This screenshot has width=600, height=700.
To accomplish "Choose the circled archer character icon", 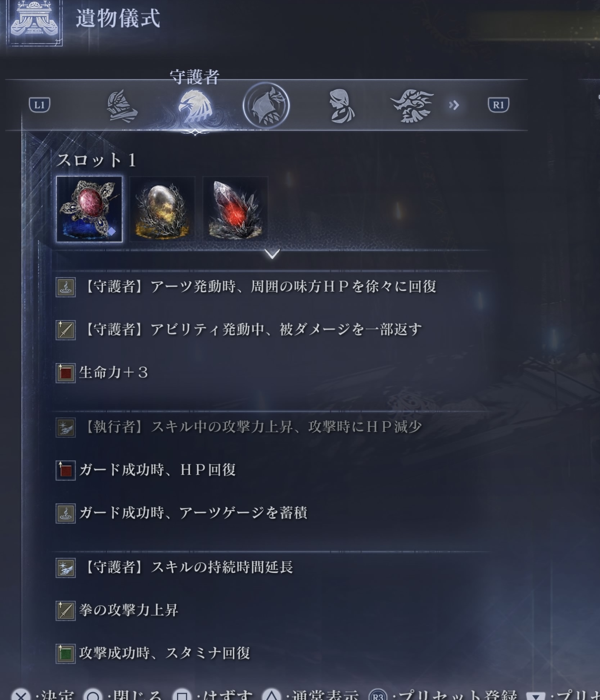I will pos(266,105).
